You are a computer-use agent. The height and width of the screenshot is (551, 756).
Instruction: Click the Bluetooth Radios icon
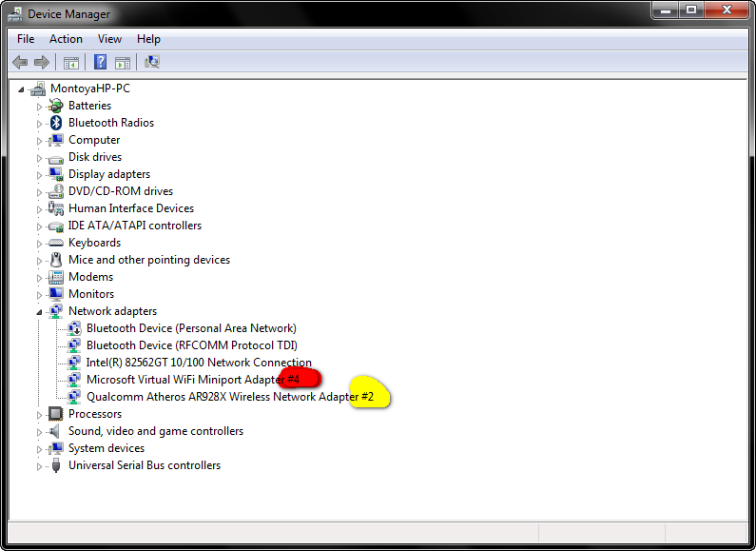pyautogui.click(x=56, y=123)
